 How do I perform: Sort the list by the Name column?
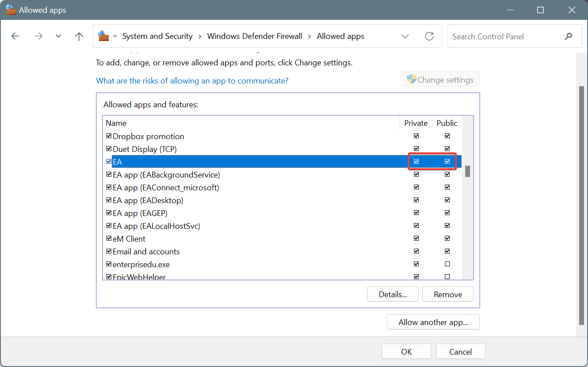(x=251, y=123)
